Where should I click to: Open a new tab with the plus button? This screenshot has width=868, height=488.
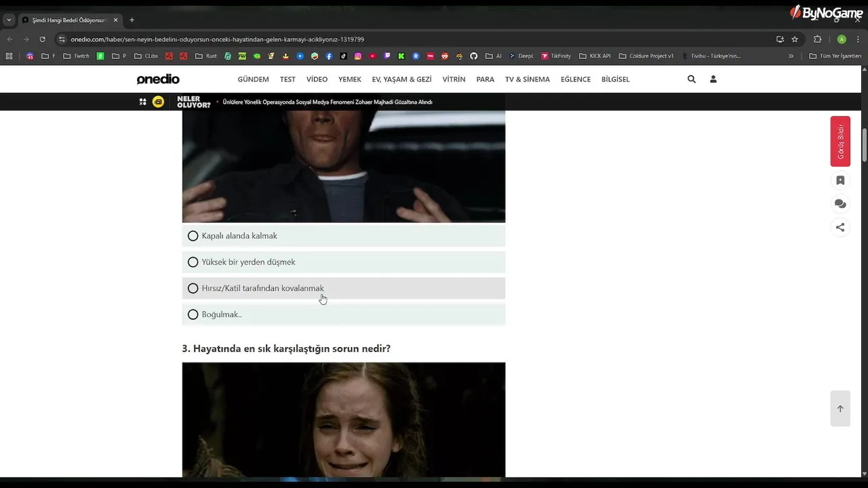coord(132,20)
